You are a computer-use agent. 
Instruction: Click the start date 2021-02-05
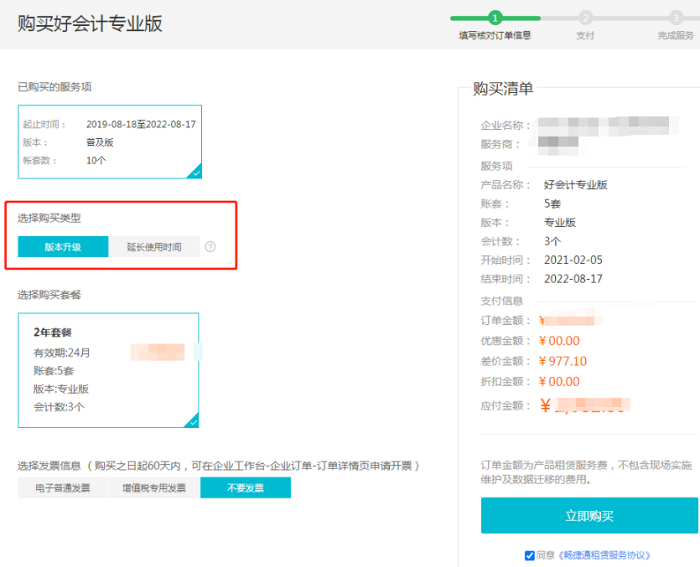[x=573, y=260]
